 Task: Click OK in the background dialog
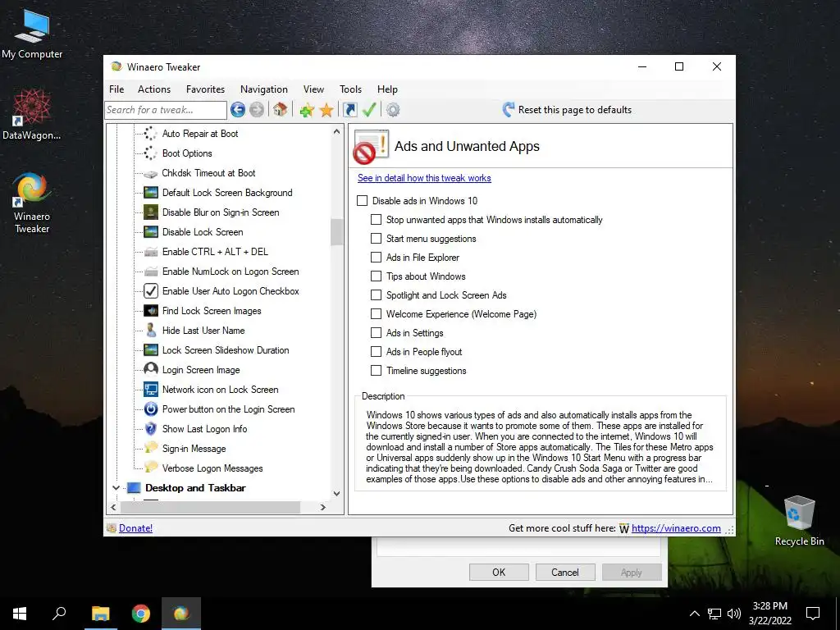pyautogui.click(x=499, y=572)
